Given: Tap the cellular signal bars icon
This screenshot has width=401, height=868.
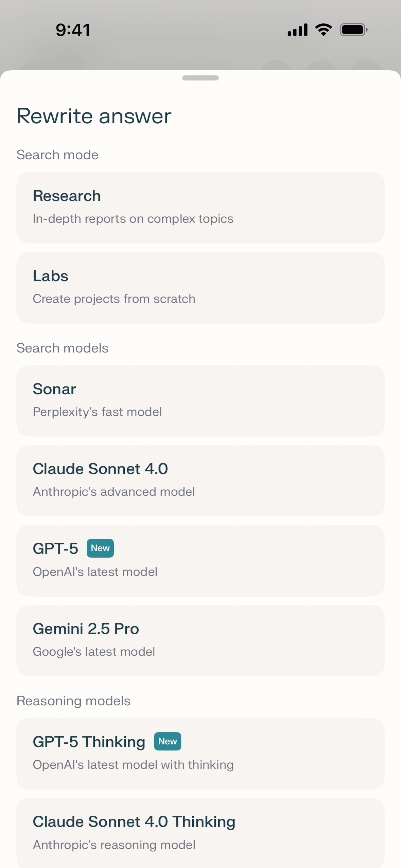Looking at the screenshot, I should coord(297,30).
